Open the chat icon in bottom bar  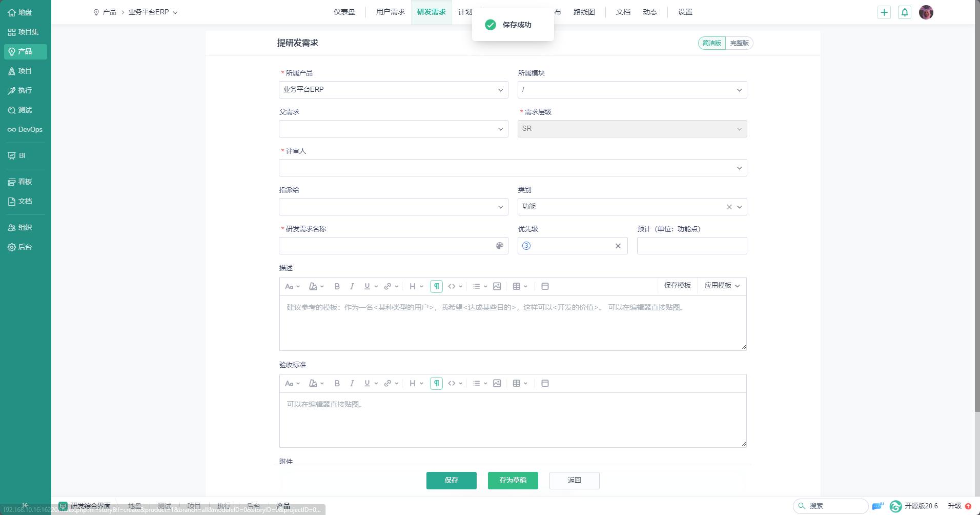877,506
